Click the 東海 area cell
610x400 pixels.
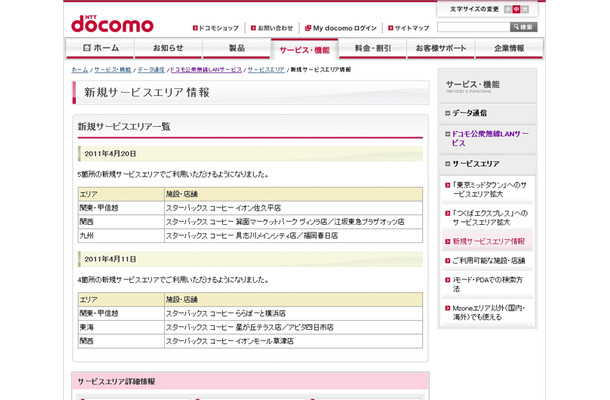[121, 327]
